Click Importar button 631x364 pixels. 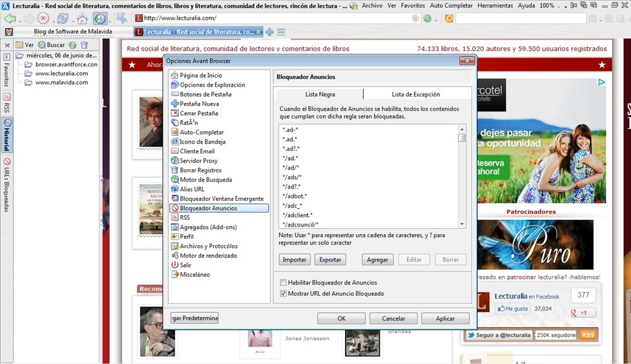click(294, 260)
